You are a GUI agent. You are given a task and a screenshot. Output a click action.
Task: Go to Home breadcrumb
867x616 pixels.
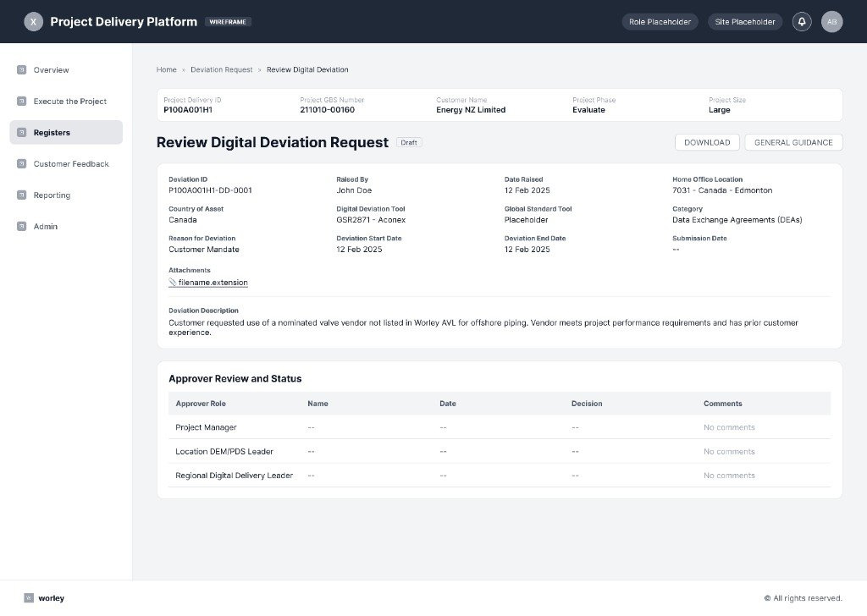167,69
